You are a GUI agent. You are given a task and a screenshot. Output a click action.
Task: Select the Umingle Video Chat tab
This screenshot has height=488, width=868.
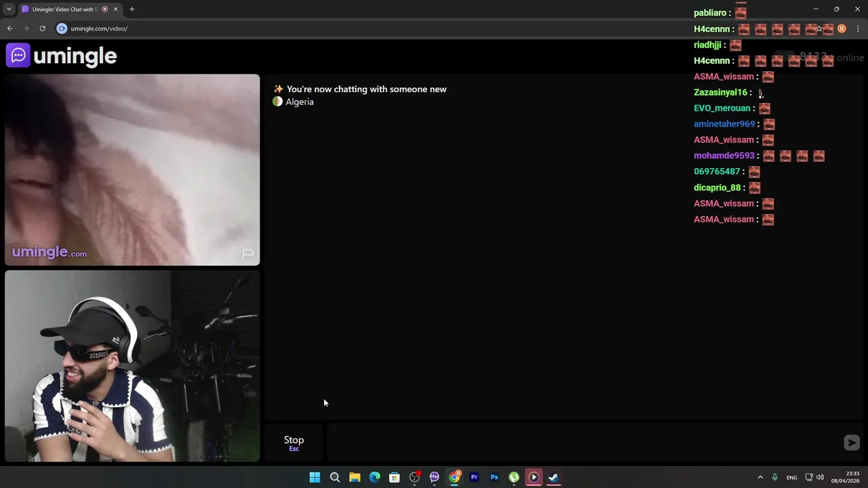click(x=66, y=9)
